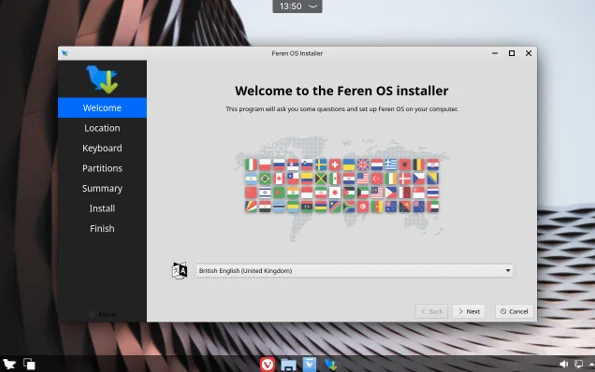595x372 pixels.
Task: Minimize the Feren OS Installer window
Action: point(495,53)
